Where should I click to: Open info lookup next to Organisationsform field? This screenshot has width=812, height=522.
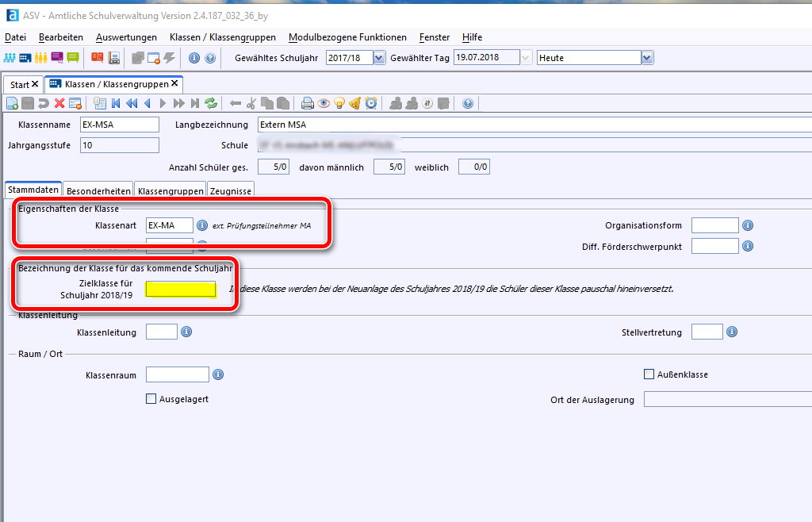click(747, 225)
